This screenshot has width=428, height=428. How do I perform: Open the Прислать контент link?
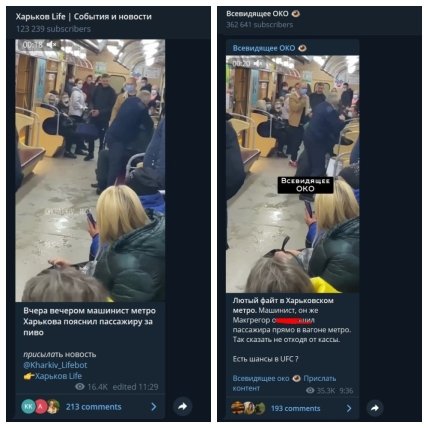tap(284, 383)
